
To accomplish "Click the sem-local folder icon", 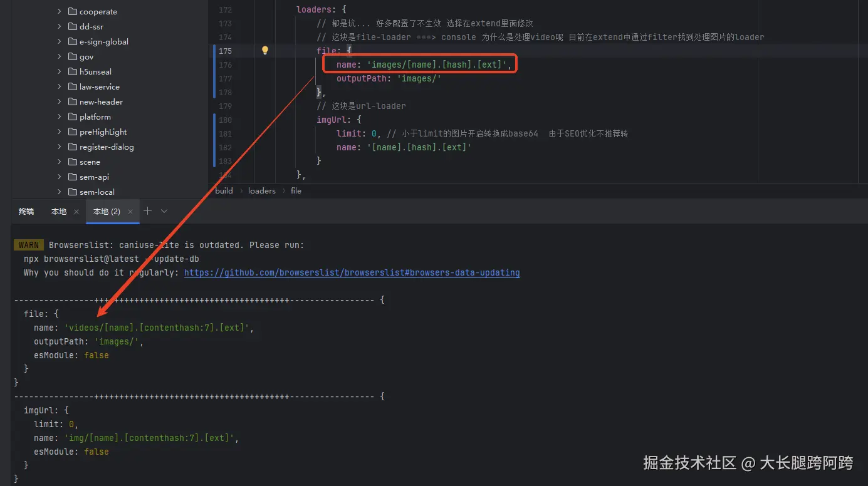I will [x=72, y=192].
